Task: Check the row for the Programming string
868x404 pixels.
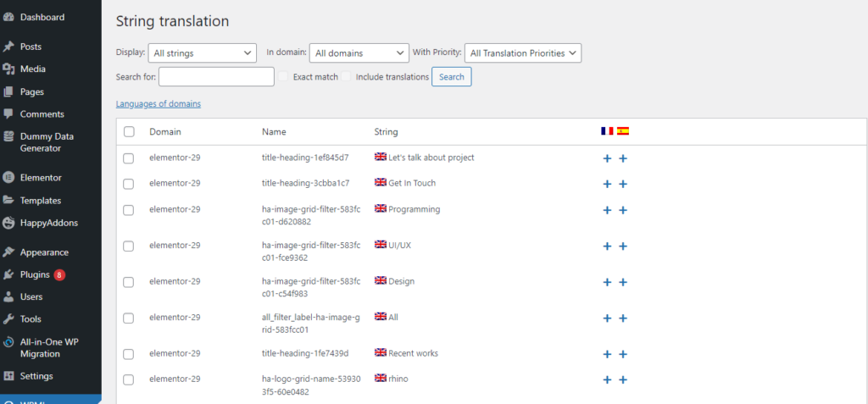Action: 129,210
